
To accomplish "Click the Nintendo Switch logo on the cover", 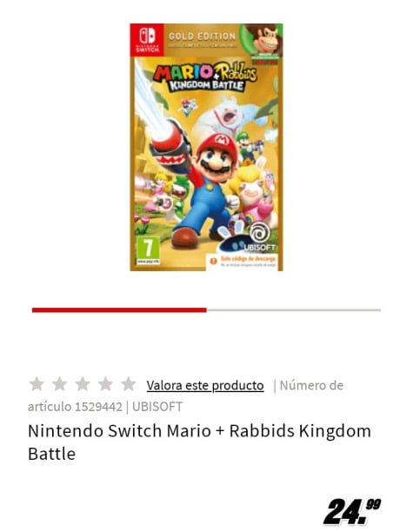I will click(147, 40).
